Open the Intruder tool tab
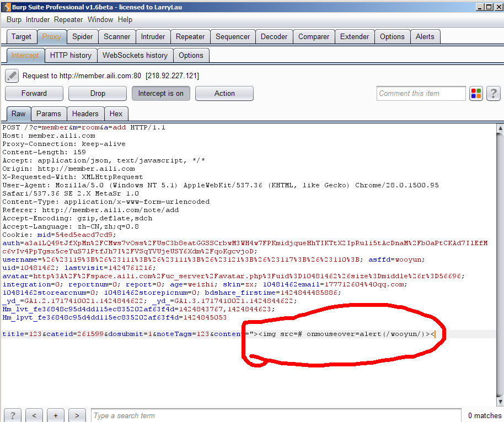The width and height of the screenshot is (504, 422). point(153,36)
